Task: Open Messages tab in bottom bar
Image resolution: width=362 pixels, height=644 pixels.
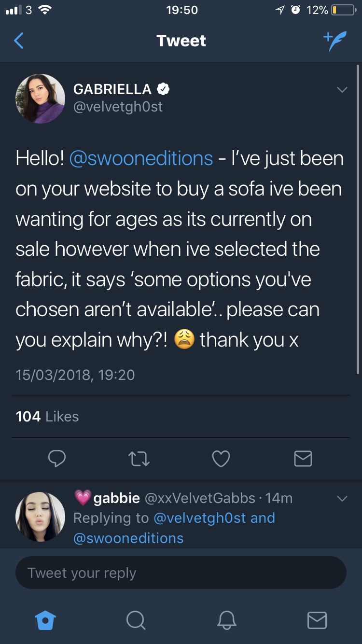Action: click(317, 620)
